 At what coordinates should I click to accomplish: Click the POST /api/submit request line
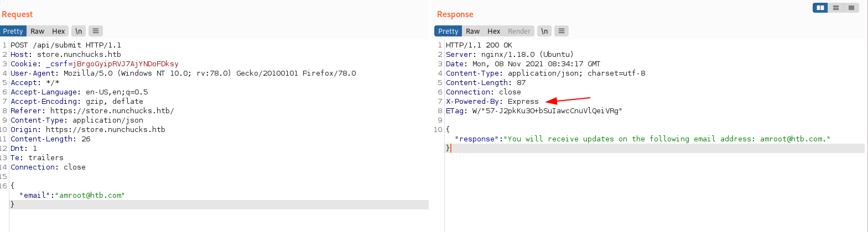66,45
